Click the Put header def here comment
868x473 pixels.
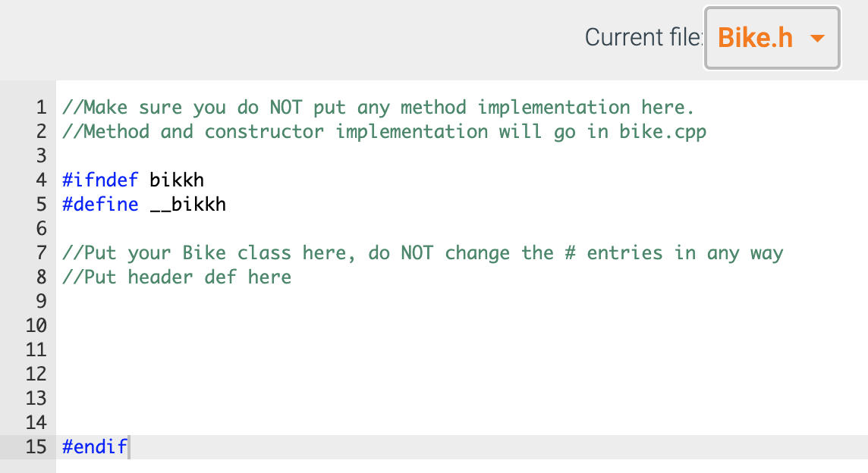coord(176,277)
